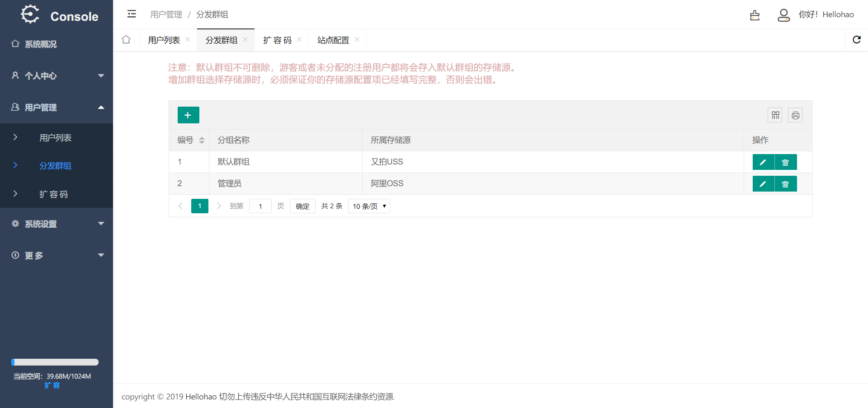Viewport: 868px width, 408px height.
Task: Switch to the 站点配置 tab
Action: [333, 40]
